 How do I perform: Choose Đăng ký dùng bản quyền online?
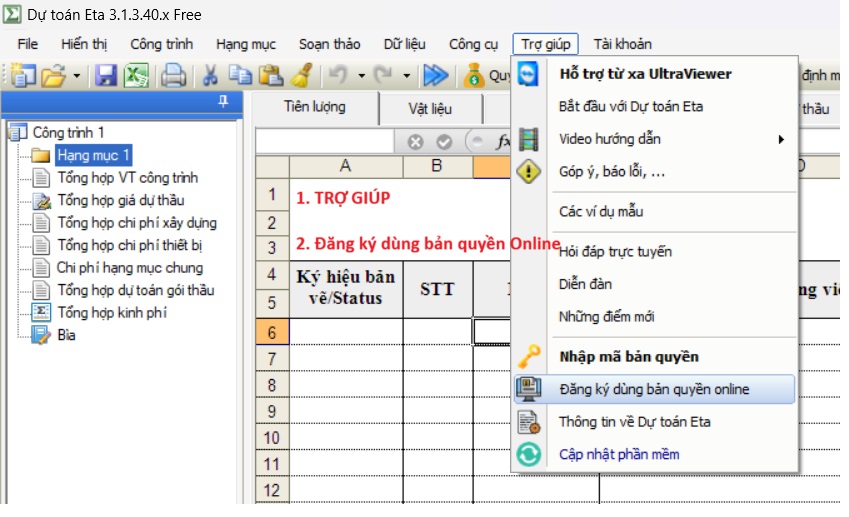(x=655, y=389)
